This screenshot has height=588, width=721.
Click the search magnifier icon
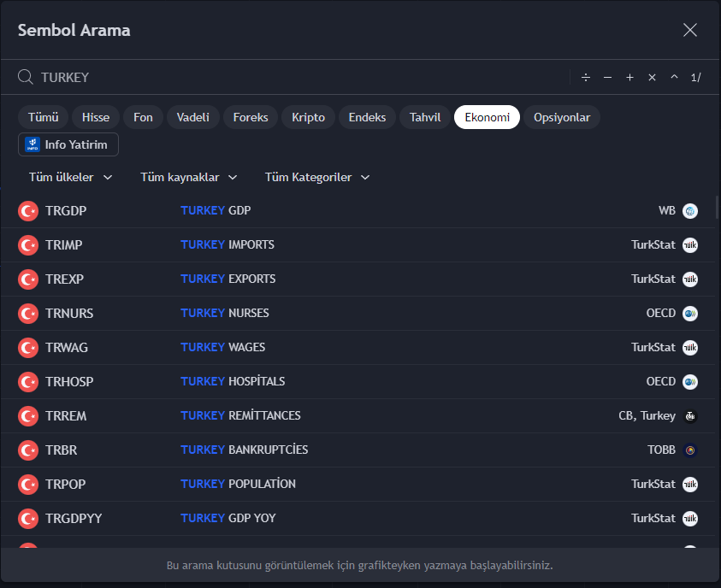(26, 77)
